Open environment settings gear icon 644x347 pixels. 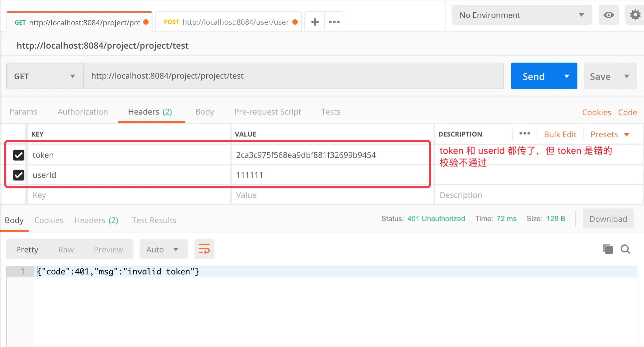[635, 15]
